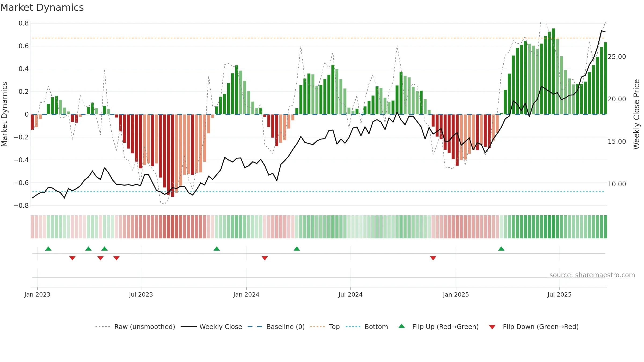Image resolution: width=644 pixels, height=362 pixels.
Task: Click the Jan 2025 x-axis label
Action: click(x=456, y=294)
